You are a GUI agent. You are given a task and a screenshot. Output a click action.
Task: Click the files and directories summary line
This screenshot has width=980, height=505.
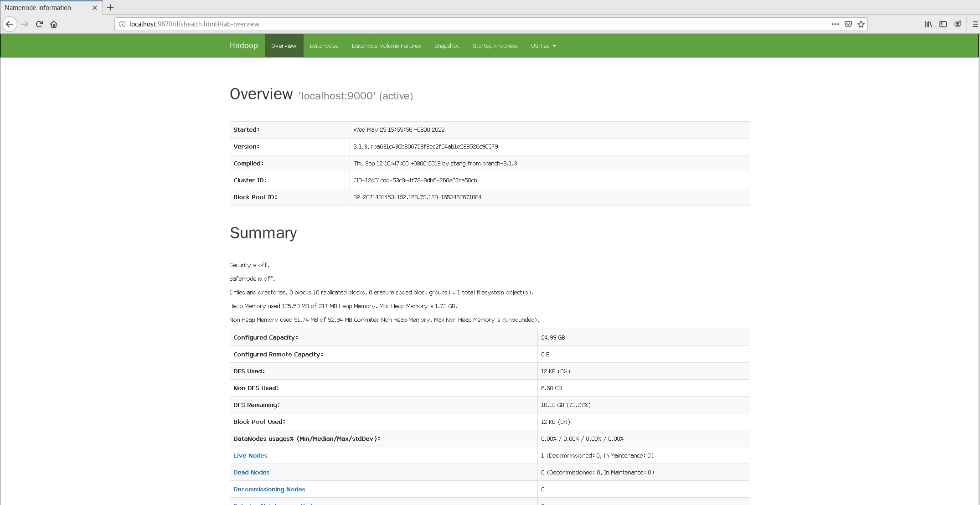click(x=381, y=292)
